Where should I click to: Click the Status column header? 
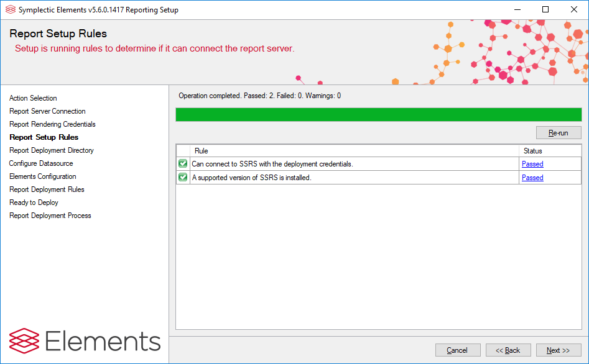pyautogui.click(x=550, y=151)
